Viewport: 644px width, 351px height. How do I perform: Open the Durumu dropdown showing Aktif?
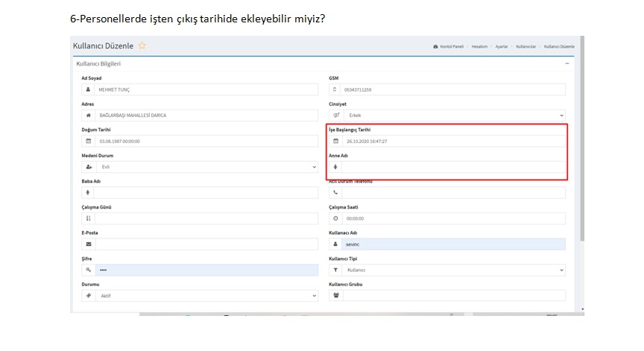pos(206,295)
